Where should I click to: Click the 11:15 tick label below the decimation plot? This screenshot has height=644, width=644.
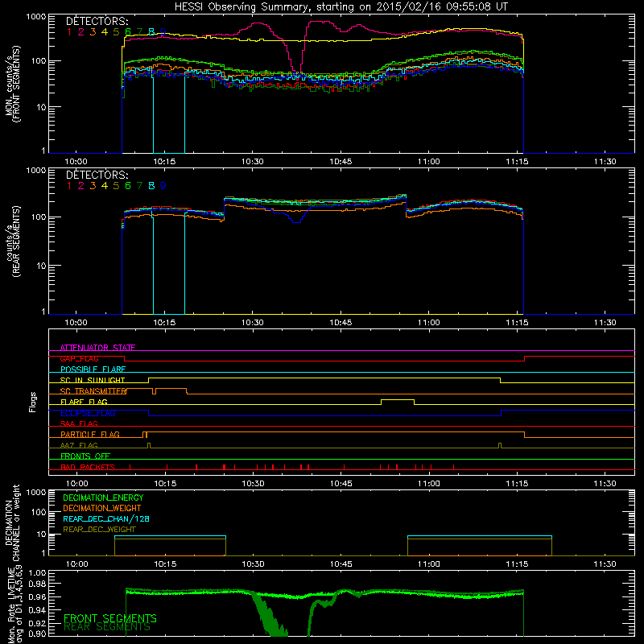517,564
